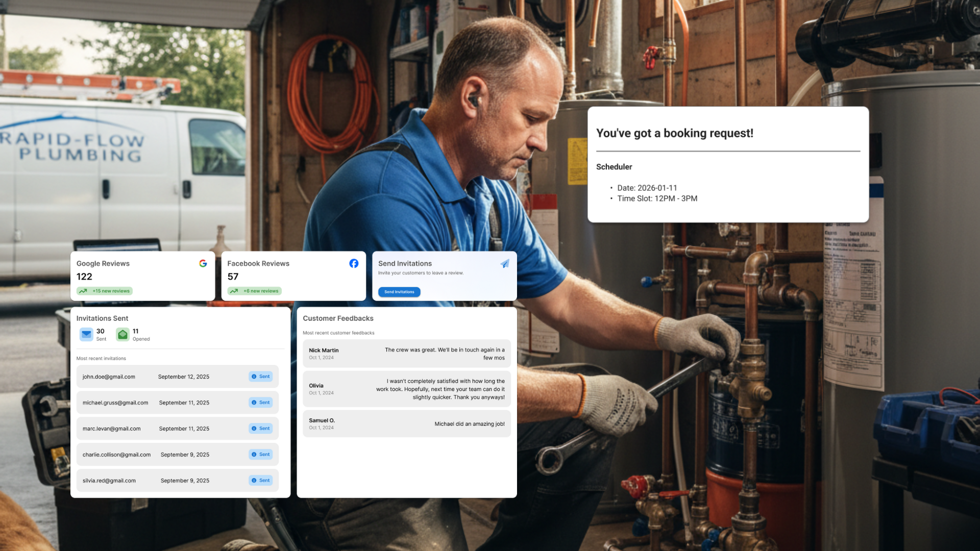Click the Facebook Reviews green trend arrow
This screenshot has height=551, width=980.
tap(234, 291)
